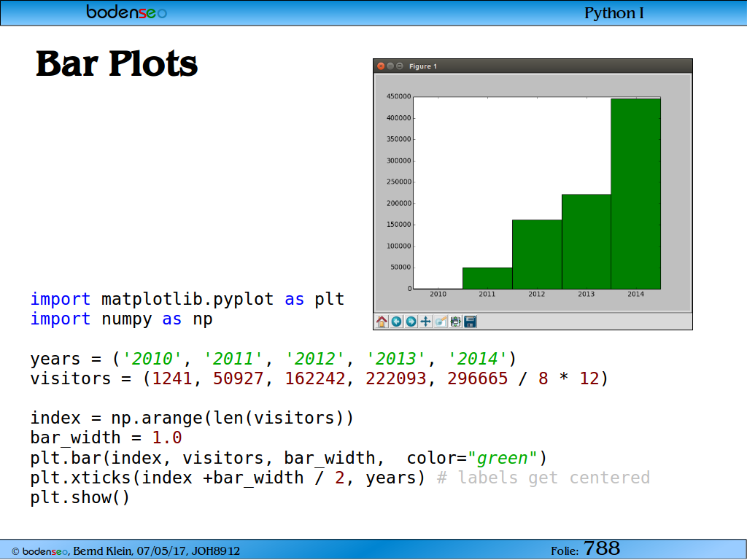
Task: Click the Figure 1 window title
Action: pos(423,66)
